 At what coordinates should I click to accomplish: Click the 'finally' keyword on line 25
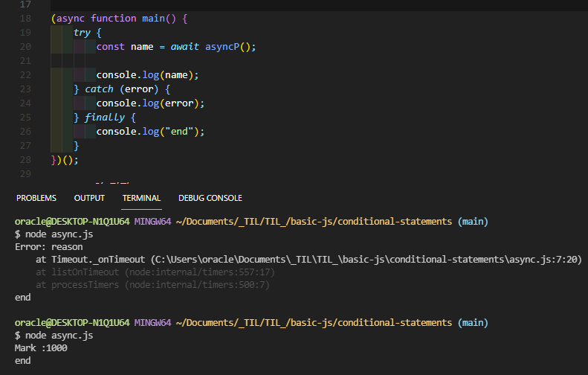pos(105,118)
